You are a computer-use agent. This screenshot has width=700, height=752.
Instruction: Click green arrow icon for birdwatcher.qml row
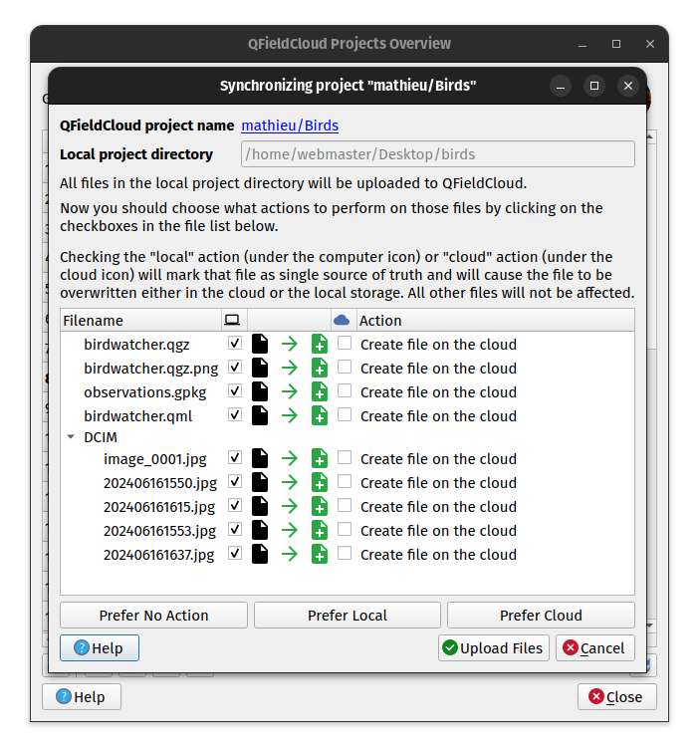pos(289,416)
